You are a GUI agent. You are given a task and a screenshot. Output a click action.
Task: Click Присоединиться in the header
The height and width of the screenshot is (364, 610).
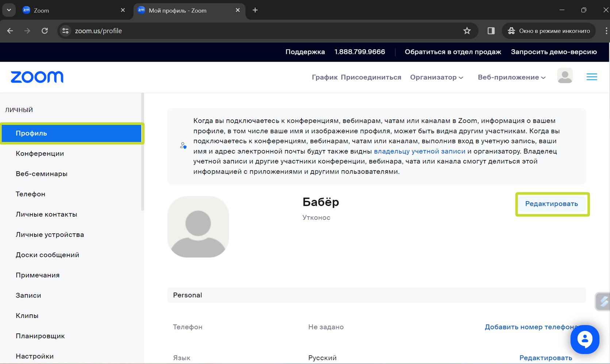(371, 77)
